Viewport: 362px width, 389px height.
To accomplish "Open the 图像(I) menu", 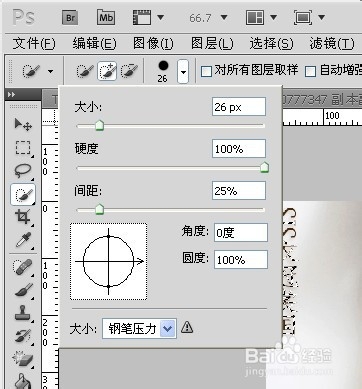I will pos(153,44).
